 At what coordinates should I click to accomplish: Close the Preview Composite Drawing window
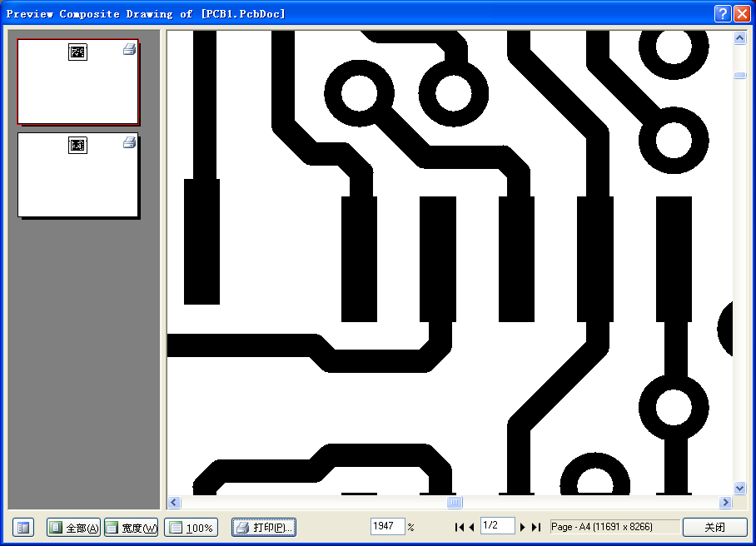pos(742,13)
